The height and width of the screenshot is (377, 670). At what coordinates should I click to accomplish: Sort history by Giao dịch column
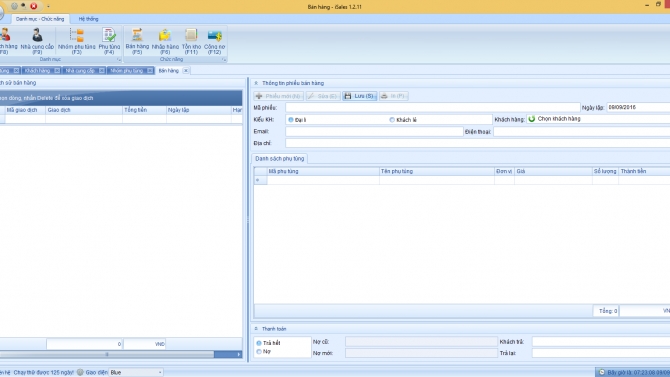click(x=84, y=110)
